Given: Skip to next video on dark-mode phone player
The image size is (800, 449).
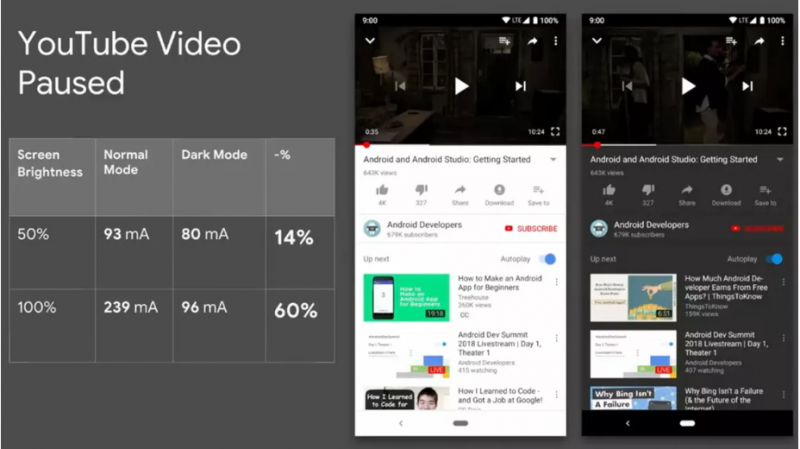Looking at the screenshot, I should tap(747, 87).
